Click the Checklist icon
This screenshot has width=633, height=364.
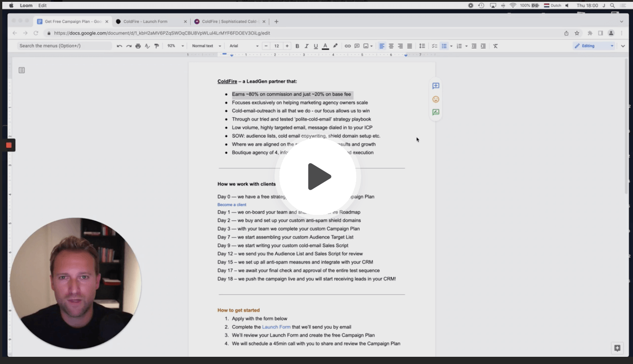coord(435,46)
